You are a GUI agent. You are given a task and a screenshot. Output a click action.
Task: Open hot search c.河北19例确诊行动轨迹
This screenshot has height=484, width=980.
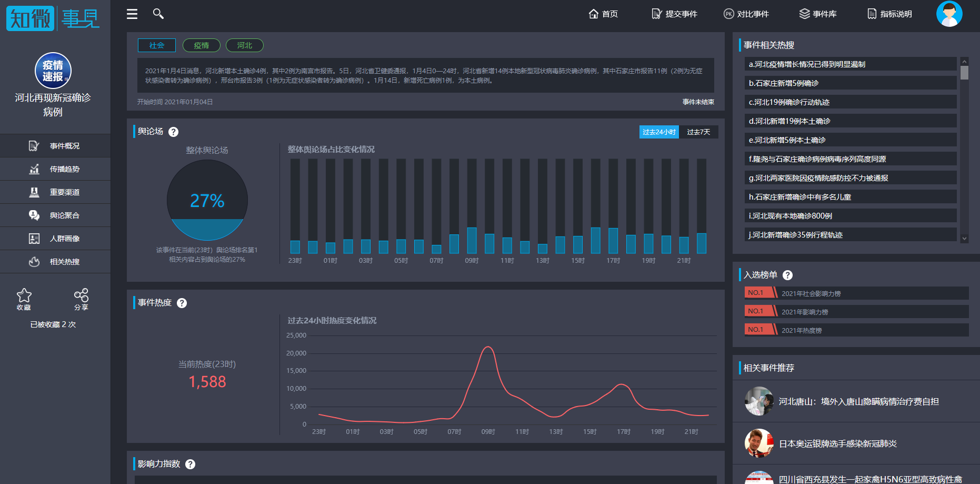coord(851,102)
